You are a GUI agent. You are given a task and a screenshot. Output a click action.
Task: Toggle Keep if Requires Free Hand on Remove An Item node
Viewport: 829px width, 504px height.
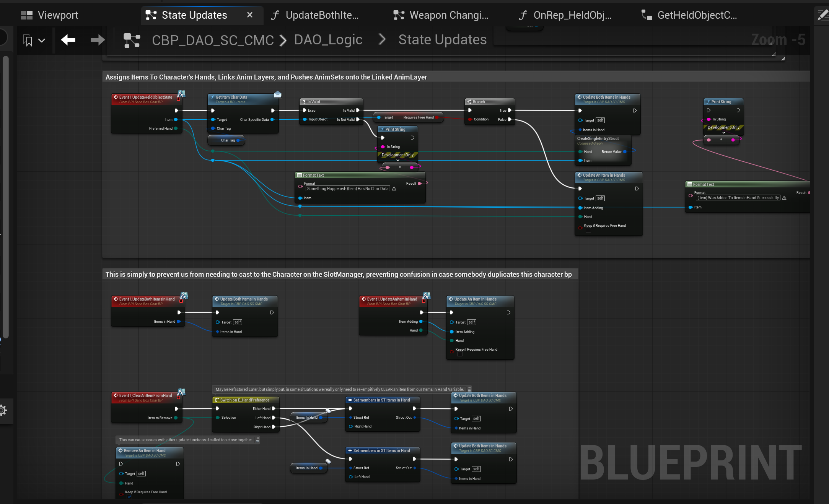129,497
